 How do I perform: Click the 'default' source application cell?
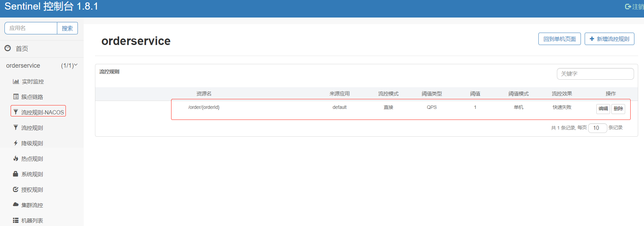coord(339,107)
